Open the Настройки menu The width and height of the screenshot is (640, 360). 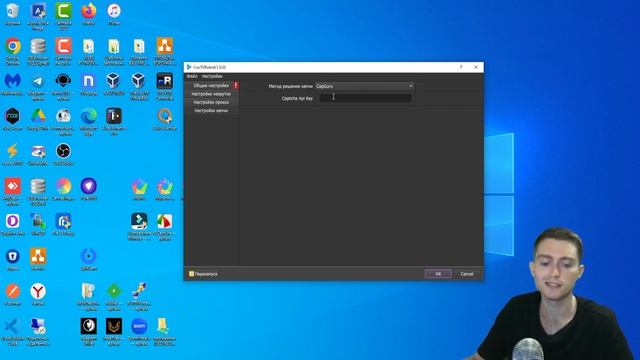point(212,76)
